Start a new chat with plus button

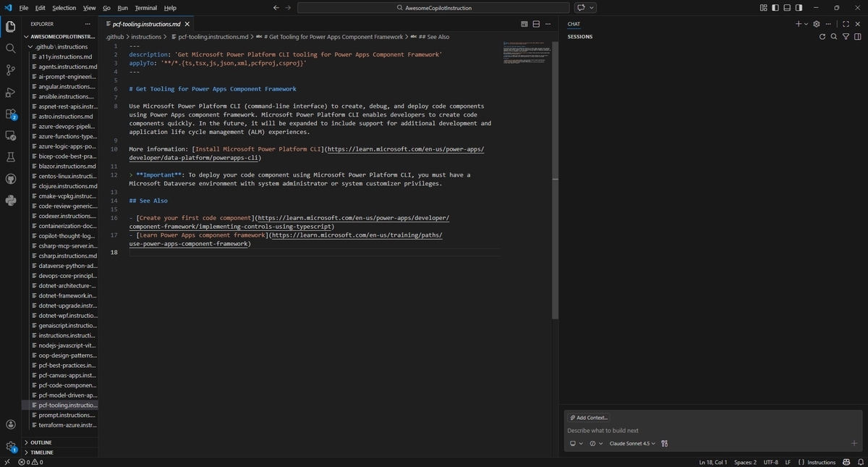pyautogui.click(x=799, y=24)
